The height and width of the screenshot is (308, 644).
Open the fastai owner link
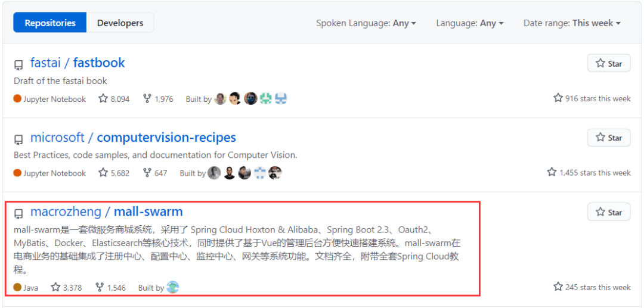click(45, 63)
